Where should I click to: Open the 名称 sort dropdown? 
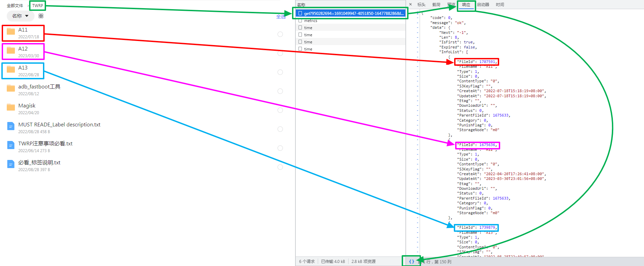[x=20, y=16]
